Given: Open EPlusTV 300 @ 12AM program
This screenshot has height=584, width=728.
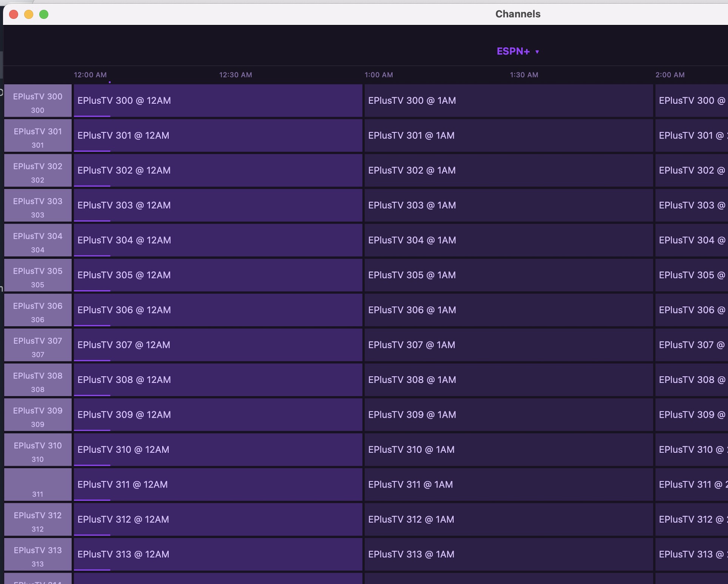Looking at the screenshot, I should (218, 101).
